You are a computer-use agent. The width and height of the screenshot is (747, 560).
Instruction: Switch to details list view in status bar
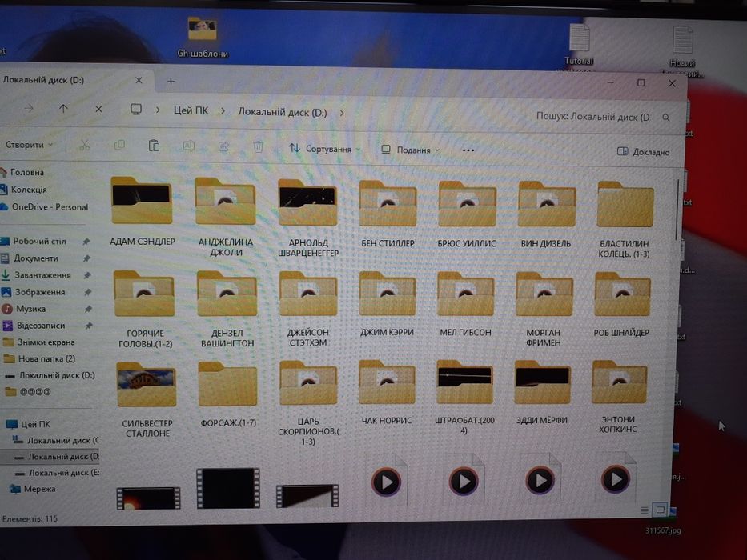(644, 510)
